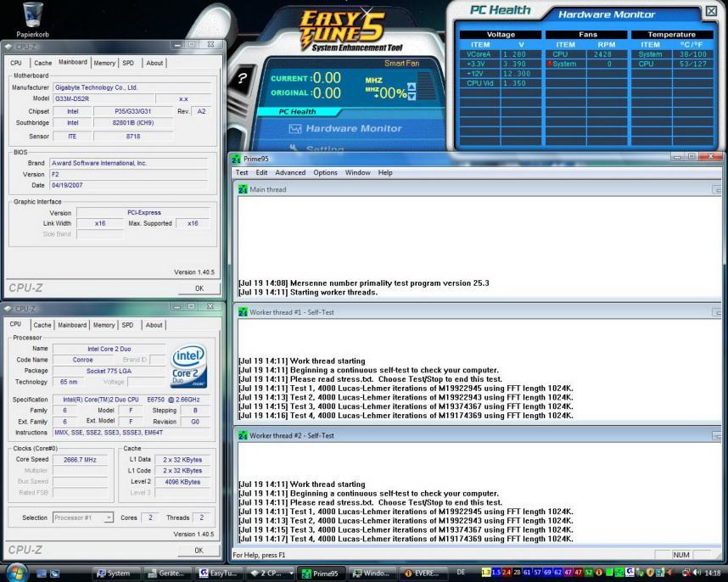
Task: Click the show desktop quick launch icon
Action: [42, 574]
